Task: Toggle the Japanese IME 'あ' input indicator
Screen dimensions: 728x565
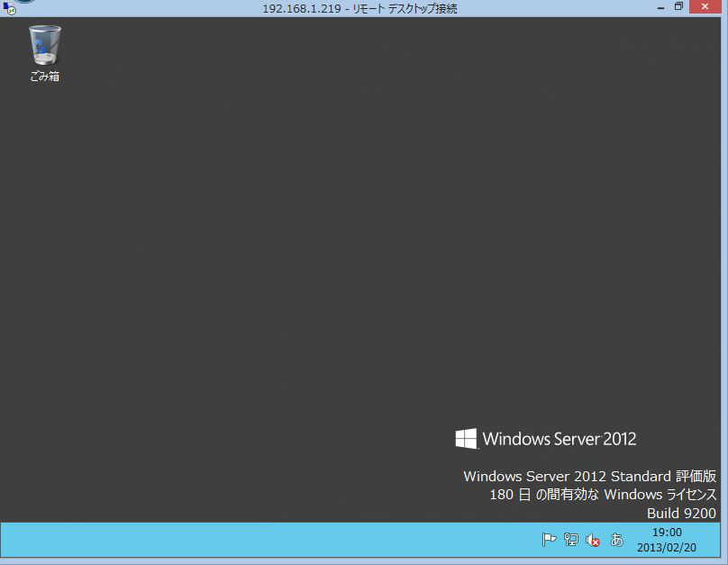Action: pos(616,540)
